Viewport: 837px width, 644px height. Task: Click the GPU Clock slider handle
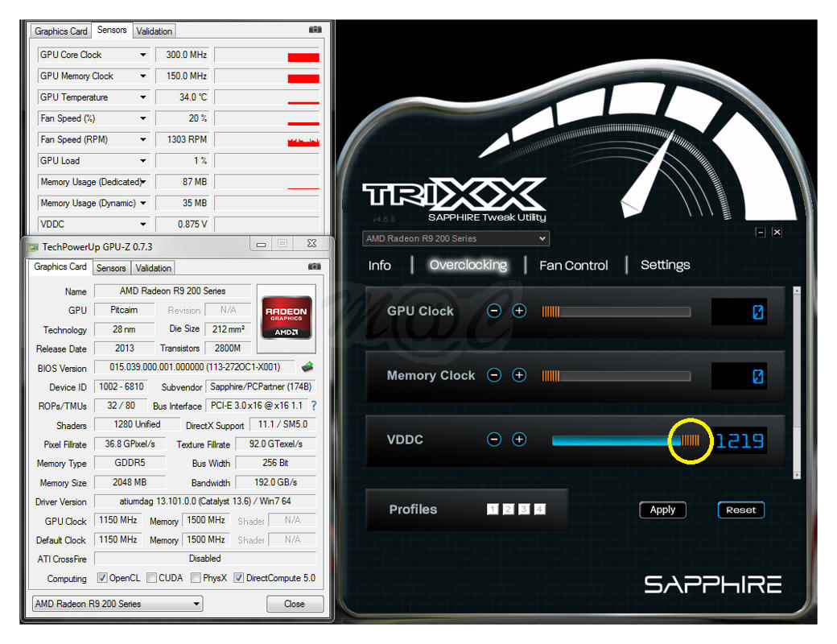coord(550,312)
